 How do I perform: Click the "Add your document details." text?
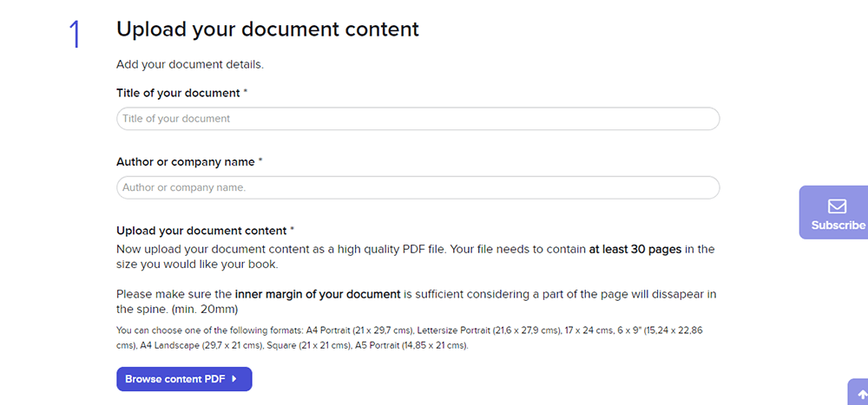click(189, 64)
